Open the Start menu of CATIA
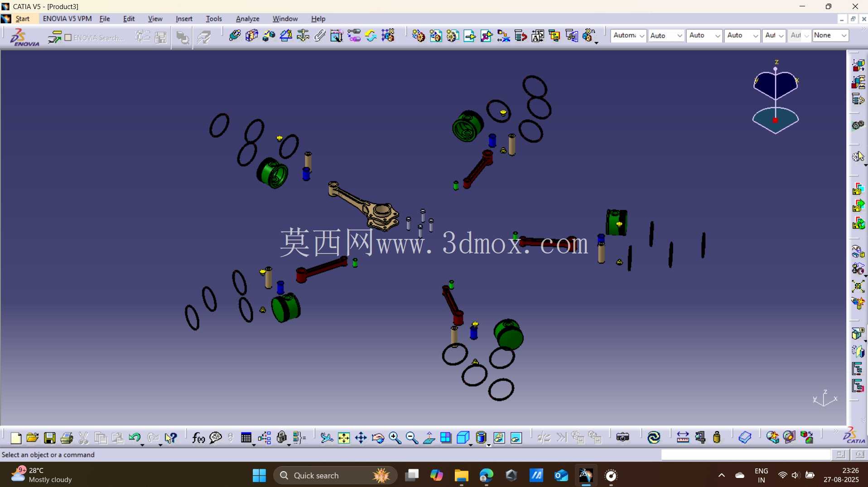Screen dimensions: 868x487 (22, 19)
